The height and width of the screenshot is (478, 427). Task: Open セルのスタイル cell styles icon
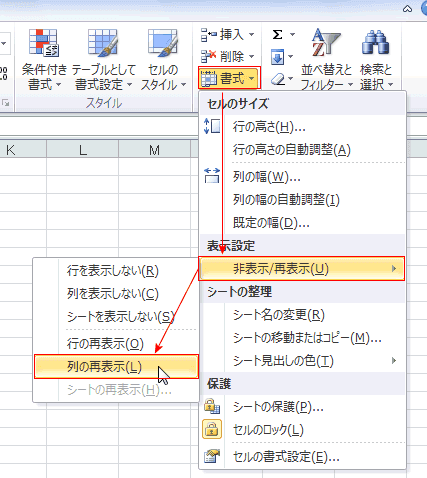coord(163,43)
